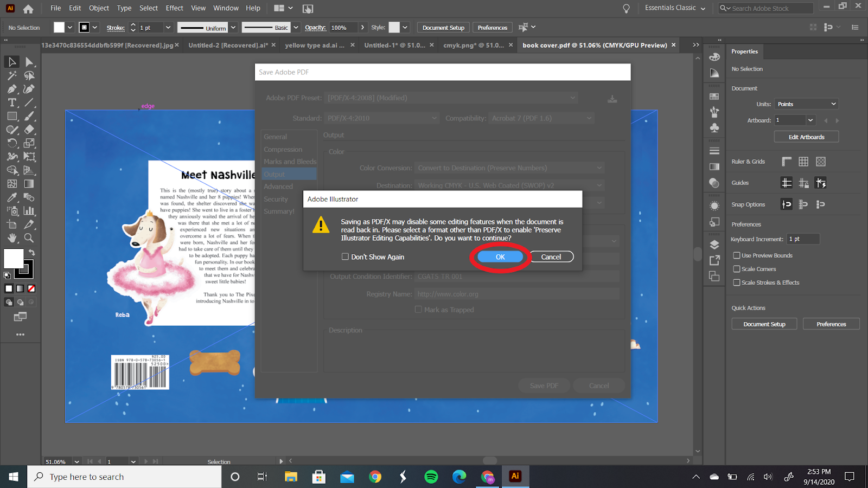Click the Windows search box
Viewport: 868px width, 488px height.
124,477
